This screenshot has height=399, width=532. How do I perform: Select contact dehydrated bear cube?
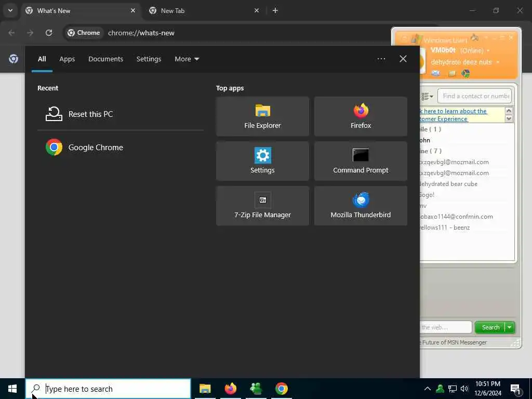[x=448, y=184]
